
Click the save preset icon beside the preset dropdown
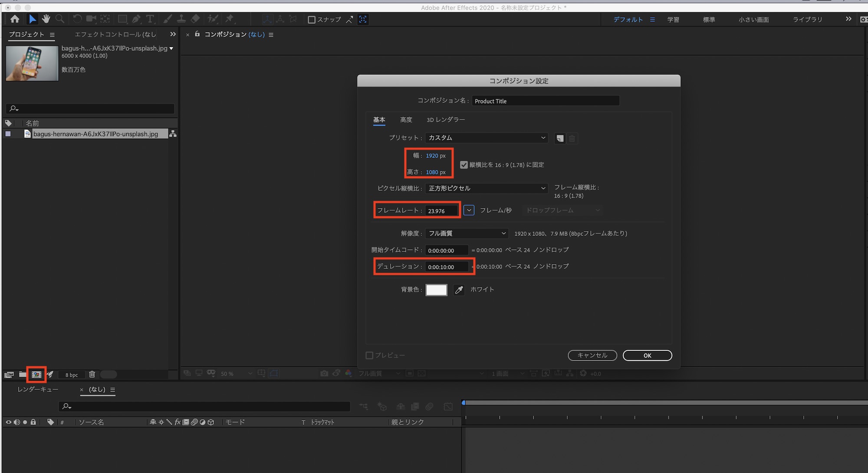(x=560, y=138)
